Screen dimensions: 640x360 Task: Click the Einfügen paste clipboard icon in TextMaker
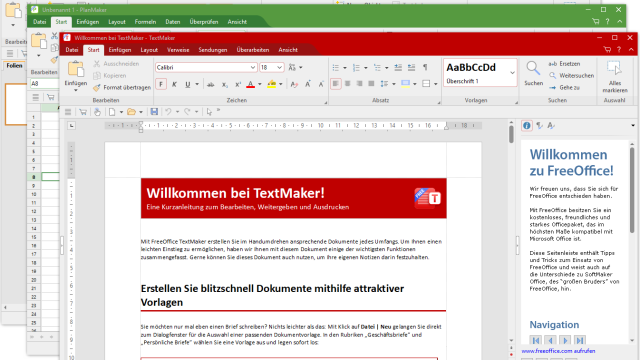(x=76, y=69)
